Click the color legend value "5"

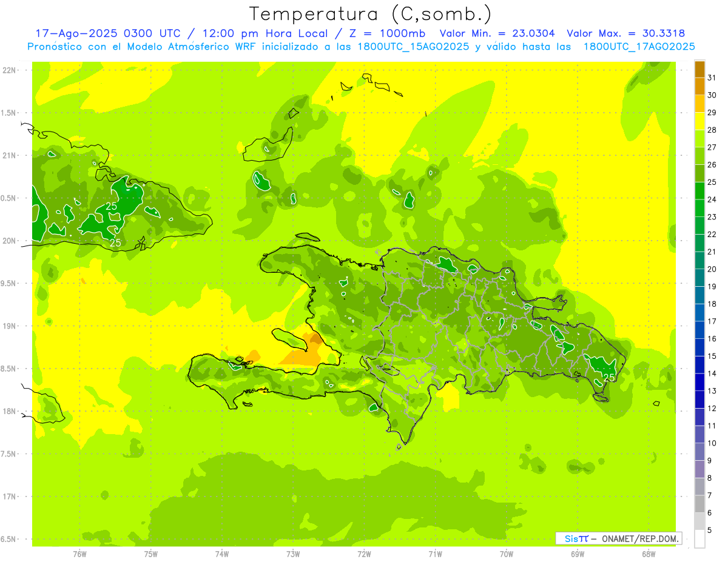tap(710, 530)
